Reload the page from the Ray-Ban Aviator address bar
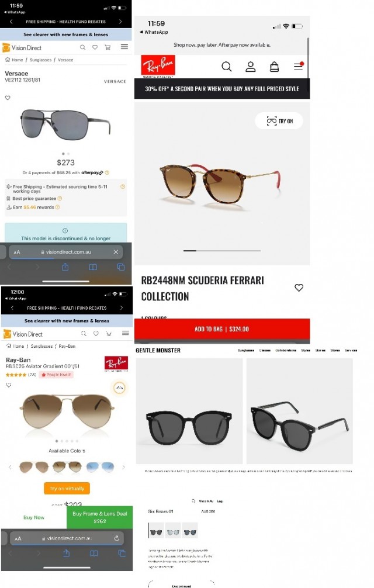 [x=116, y=538]
